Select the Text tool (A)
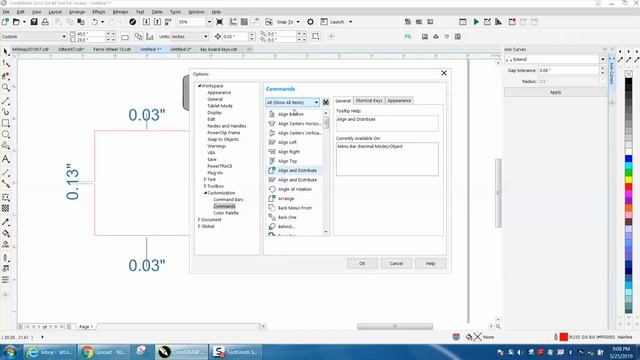Screen dimensions: 640x360 click(x=6, y=159)
